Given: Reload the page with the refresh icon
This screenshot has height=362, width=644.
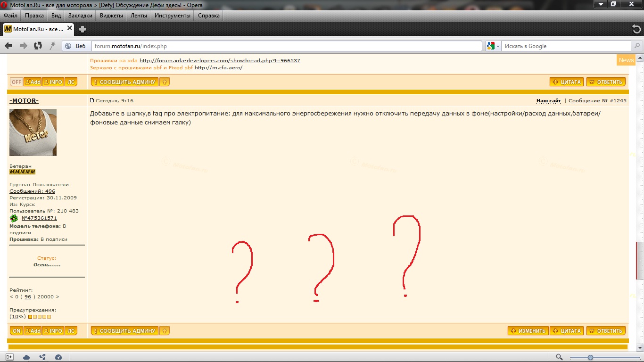Looking at the screenshot, I should (38, 46).
